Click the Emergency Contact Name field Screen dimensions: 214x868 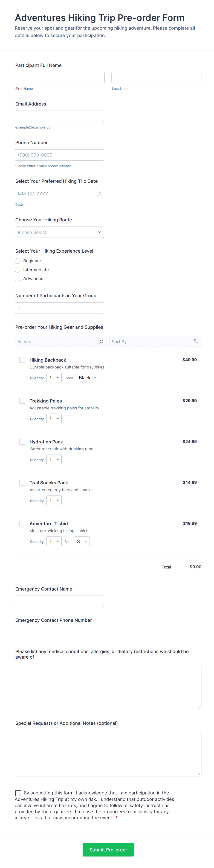point(59,601)
